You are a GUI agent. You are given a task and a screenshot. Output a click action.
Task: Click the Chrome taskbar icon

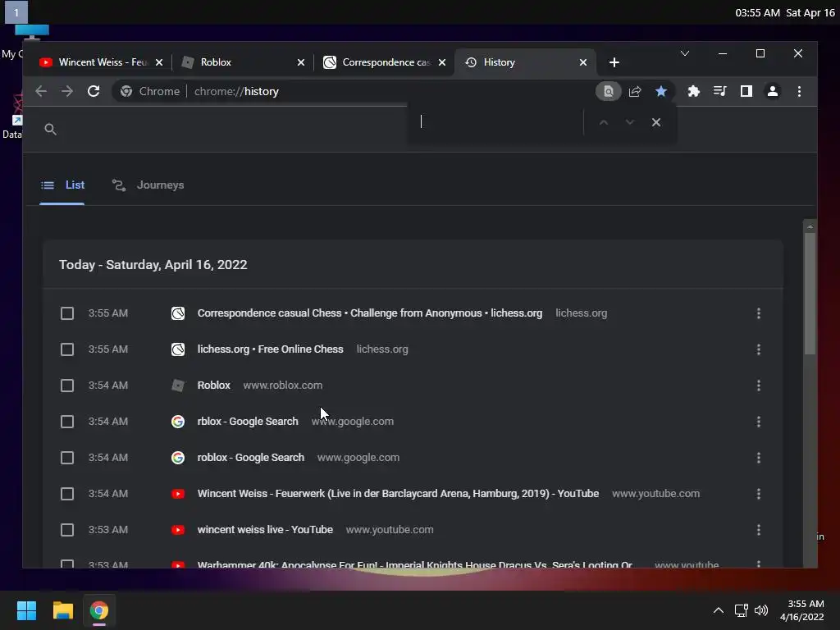pos(99,610)
